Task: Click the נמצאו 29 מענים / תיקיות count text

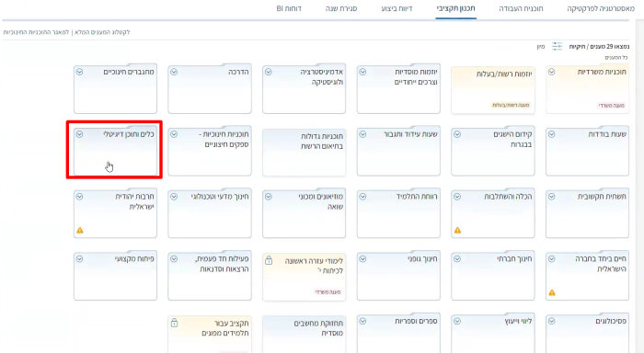Action: pyautogui.click(x=599, y=47)
